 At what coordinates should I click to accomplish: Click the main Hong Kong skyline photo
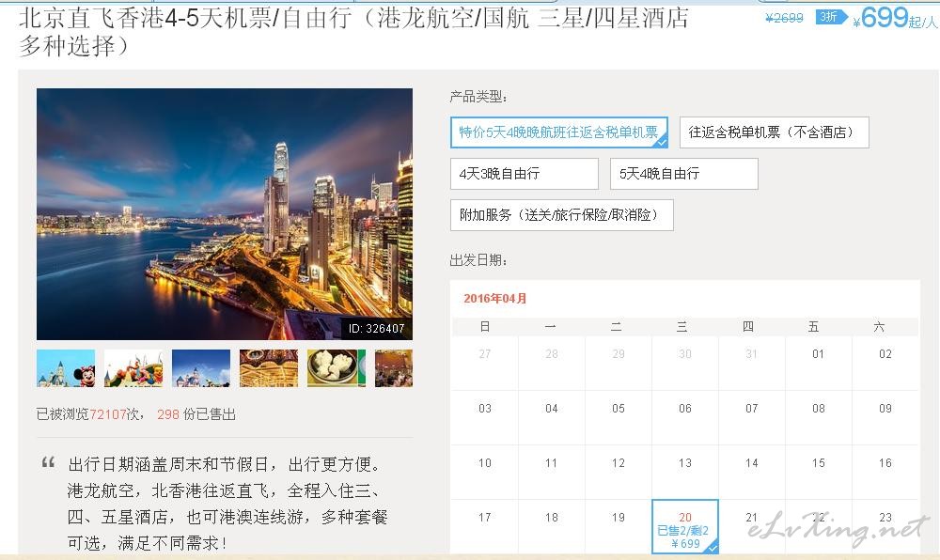coord(225,214)
